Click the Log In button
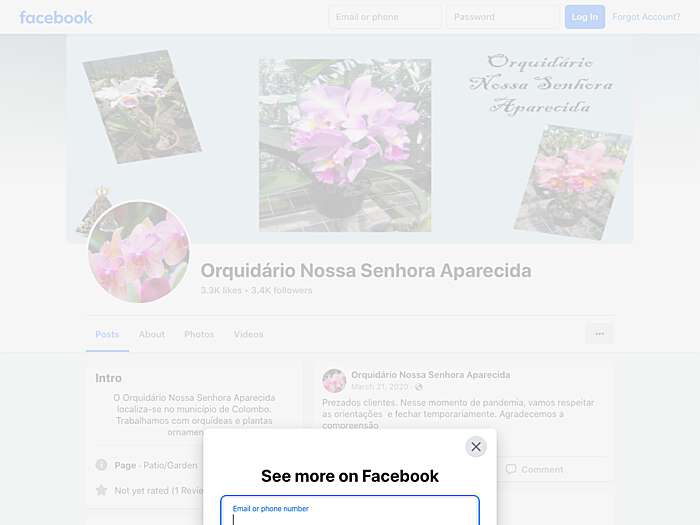The width and height of the screenshot is (700, 525). point(585,17)
